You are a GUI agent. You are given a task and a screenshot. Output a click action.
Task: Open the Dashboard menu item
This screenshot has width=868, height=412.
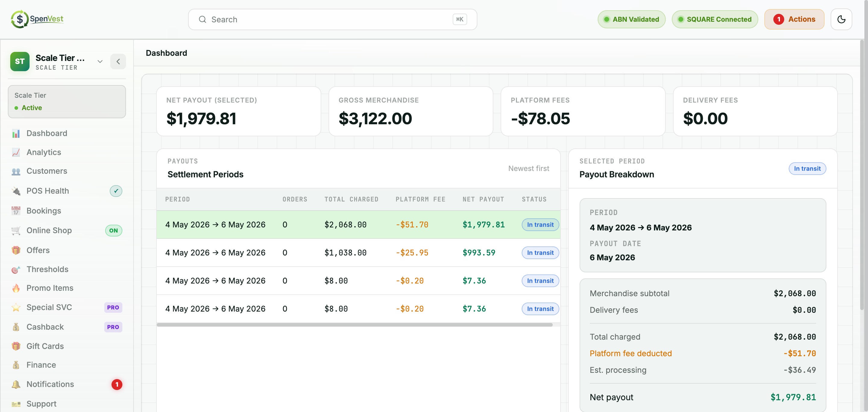tap(67, 134)
